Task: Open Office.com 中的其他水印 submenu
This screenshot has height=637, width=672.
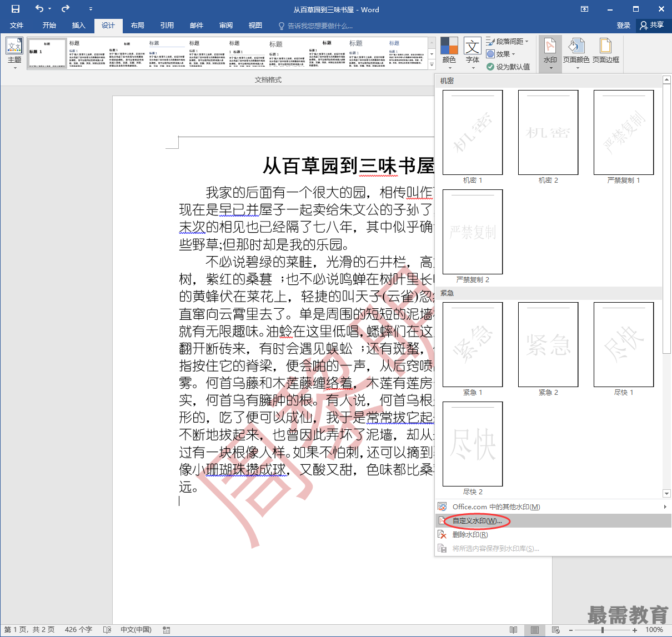Action: click(x=553, y=506)
